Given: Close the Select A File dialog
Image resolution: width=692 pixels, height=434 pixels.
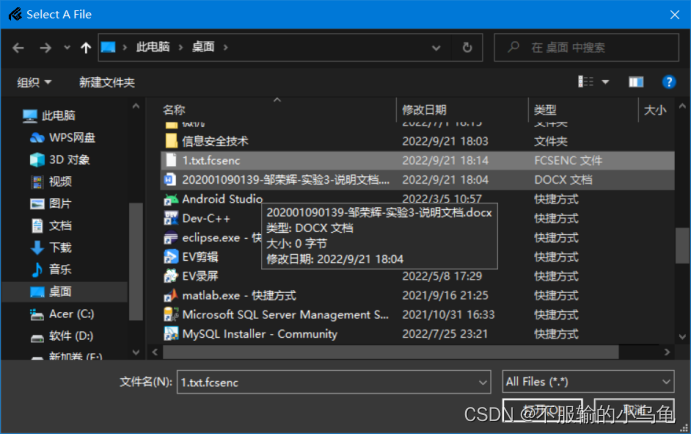Looking at the screenshot, I should 674,15.
